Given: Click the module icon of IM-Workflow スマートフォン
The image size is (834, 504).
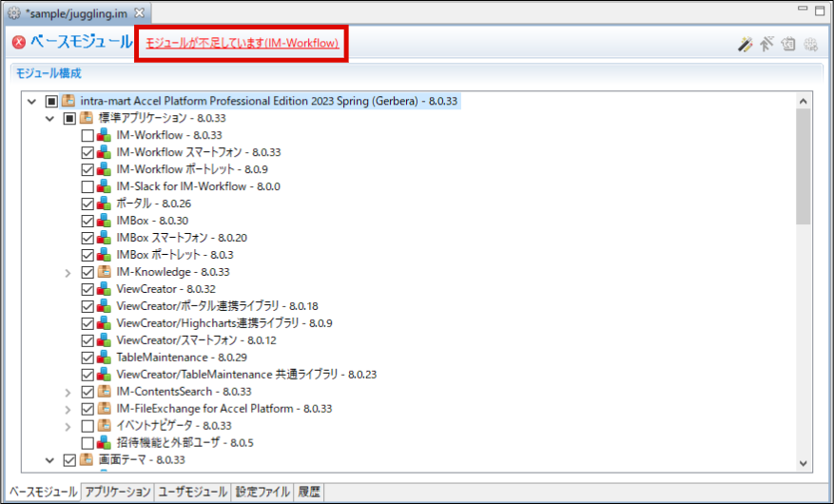Looking at the screenshot, I should [105, 152].
